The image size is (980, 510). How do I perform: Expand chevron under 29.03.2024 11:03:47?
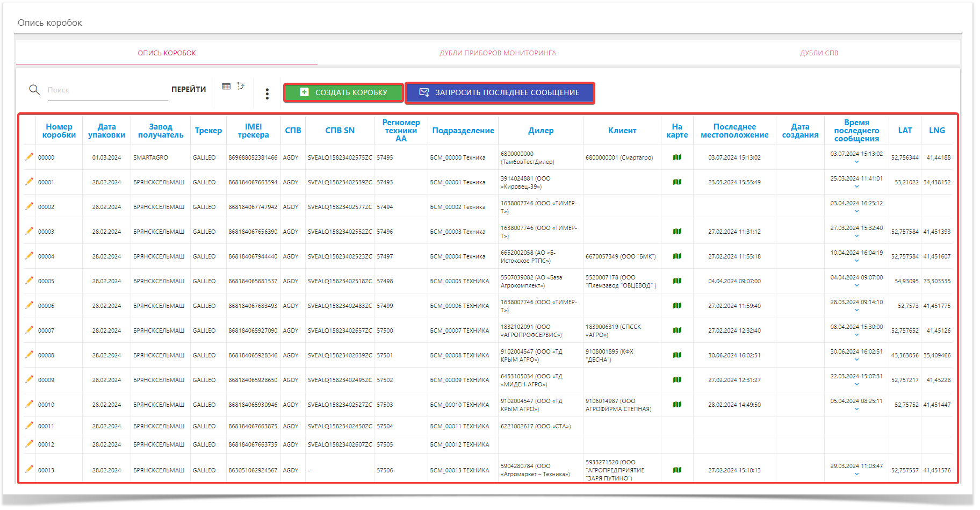(x=856, y=474)
